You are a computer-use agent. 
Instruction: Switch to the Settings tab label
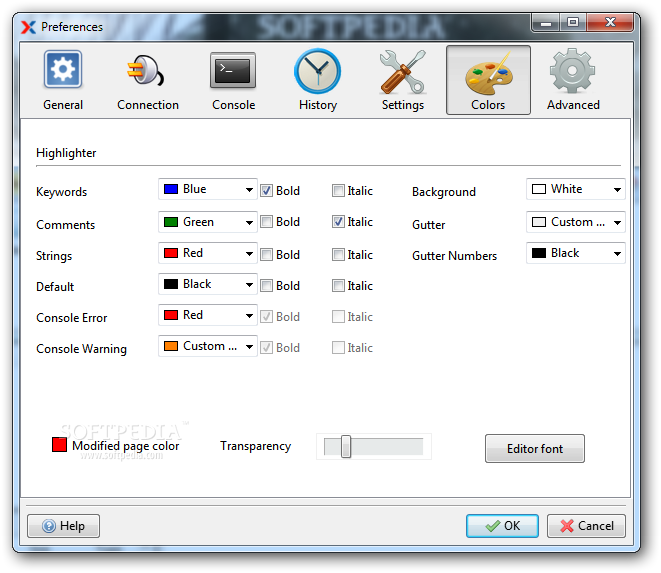403,105
